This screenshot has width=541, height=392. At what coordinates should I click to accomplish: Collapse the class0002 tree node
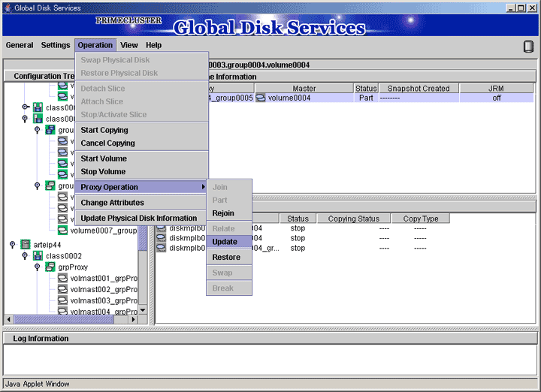pos(25,256)
